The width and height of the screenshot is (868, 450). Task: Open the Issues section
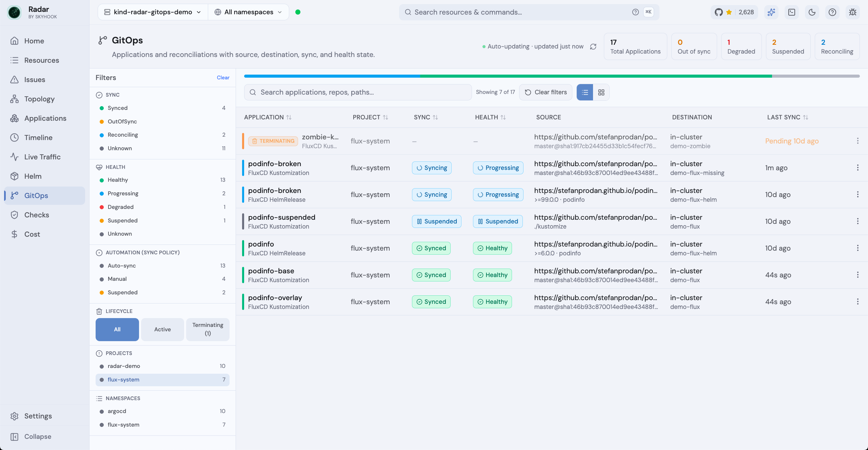pyautogui.click(x=44, y=80)
